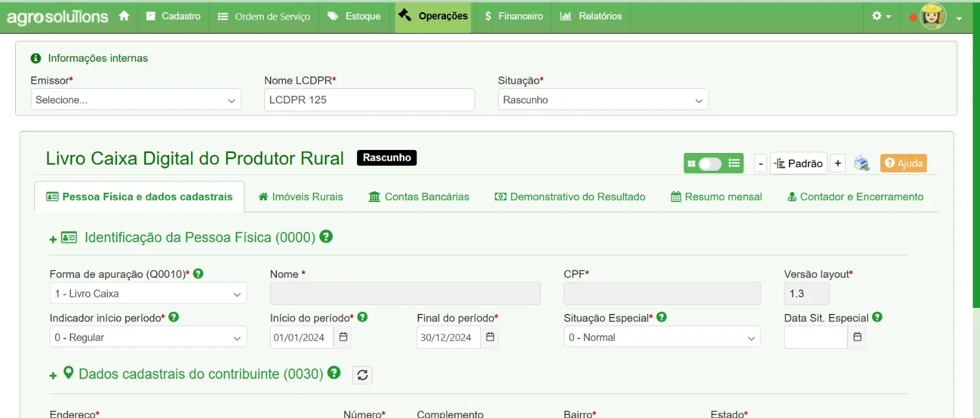Expand Dados cadastrais do contribuinte section

(x=53, y=376)
